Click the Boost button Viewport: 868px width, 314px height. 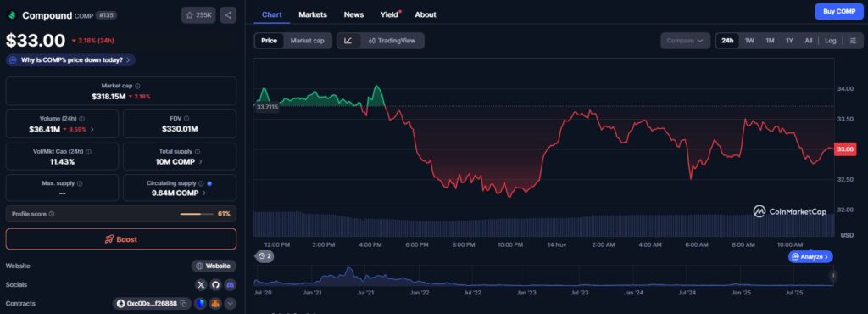pyautogui.click(x=120, y=239)
